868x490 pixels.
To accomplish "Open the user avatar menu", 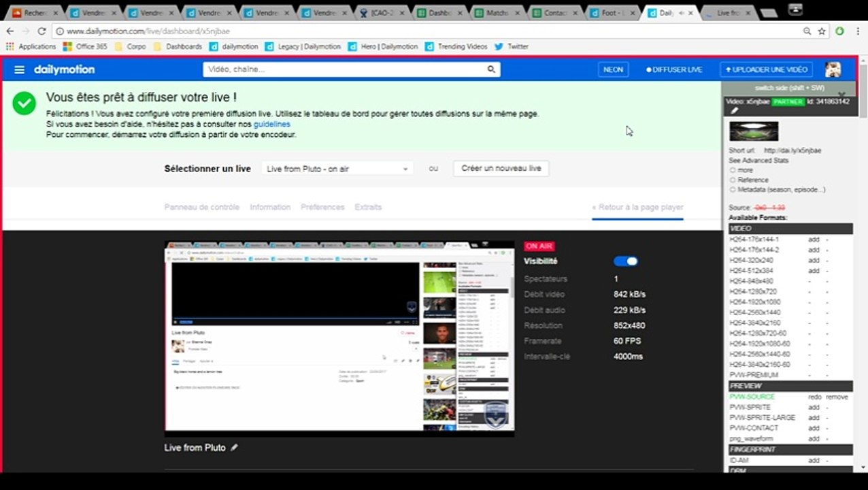I will point(833,69).
